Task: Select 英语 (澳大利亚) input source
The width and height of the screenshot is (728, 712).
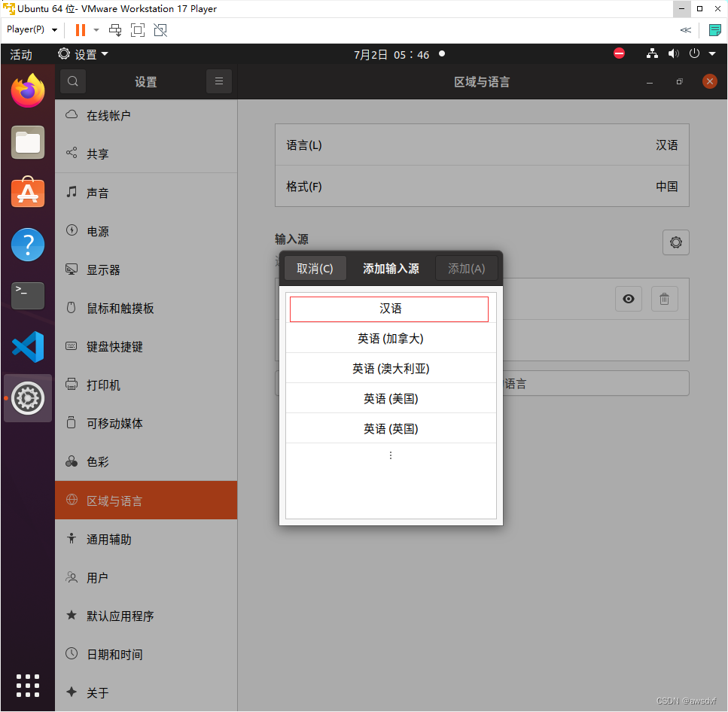Action: [391, 369]
